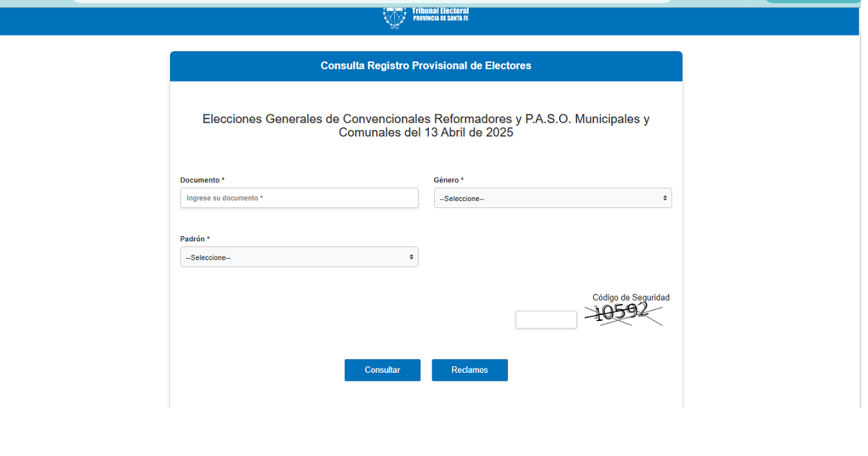Focus the Documento number input field
The image size is (868, 456).
point(299,198)
